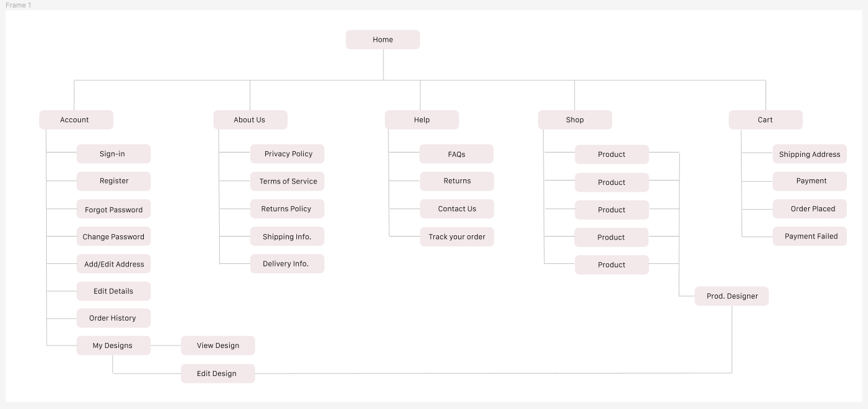868x409 pixels.
Task: Select the Terms of Service node
Action: [x=288, y=182]
